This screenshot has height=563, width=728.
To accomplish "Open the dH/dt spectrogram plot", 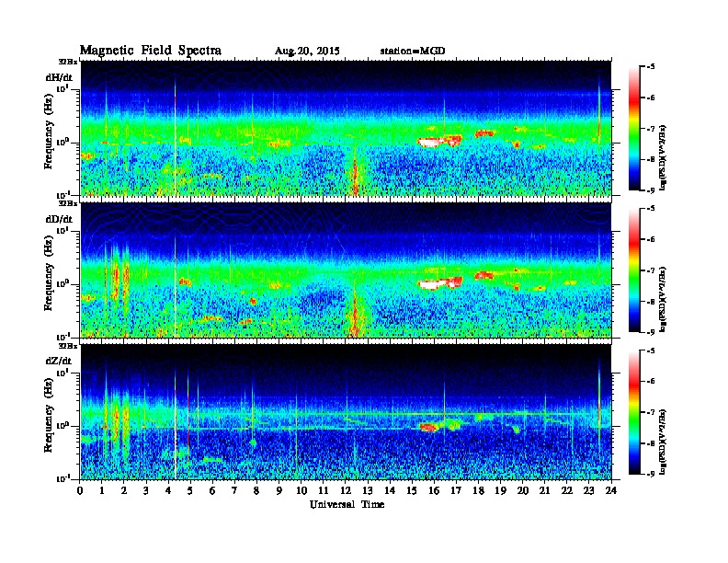I will point(347,129).
